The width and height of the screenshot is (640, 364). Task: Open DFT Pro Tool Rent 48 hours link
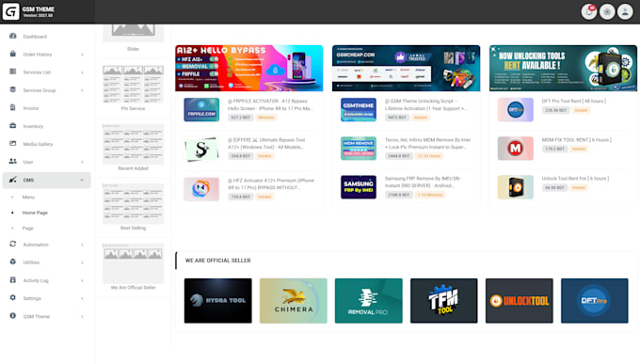[573, 101]
